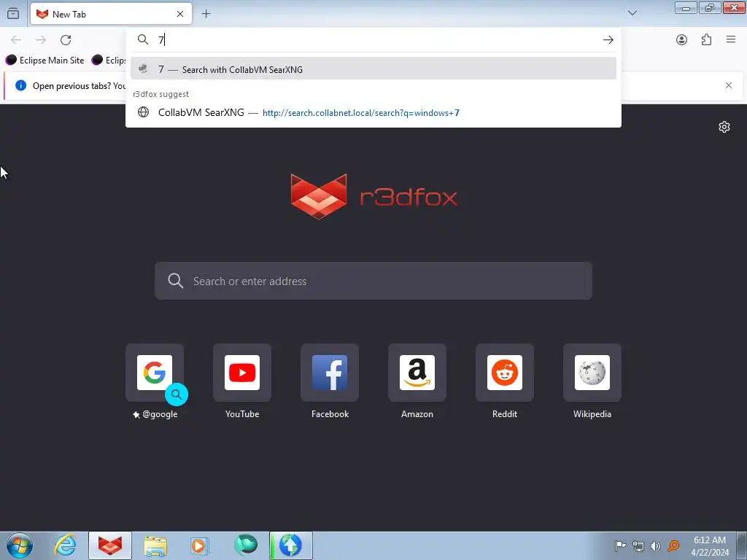Select the New Tab tab
The width and height of the screenshot is (747, 560).
[x=111, y=14]
